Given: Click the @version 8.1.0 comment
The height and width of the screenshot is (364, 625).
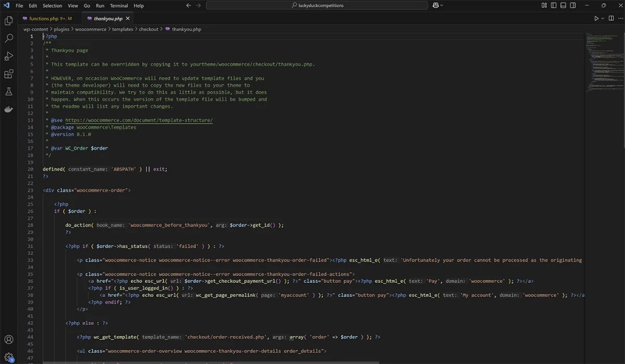Looking at the screenshot, I should click(71, 134).
